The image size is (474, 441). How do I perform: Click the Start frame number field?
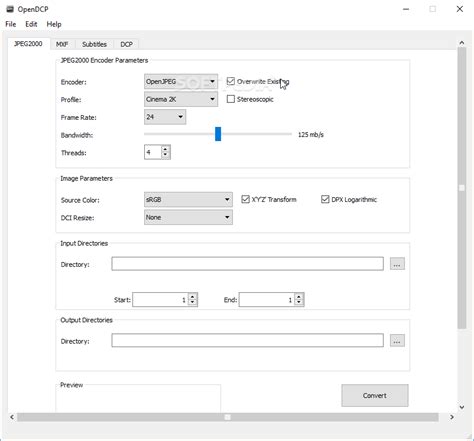tap(160, 300)
